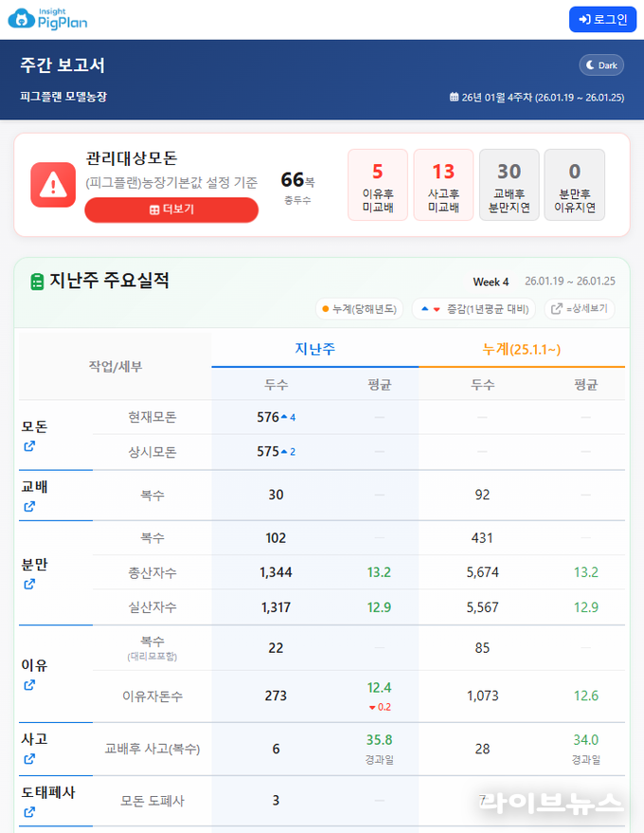
Task: Switch to the 누계(25.1.1~) column tab
Action: click(521, 349)
